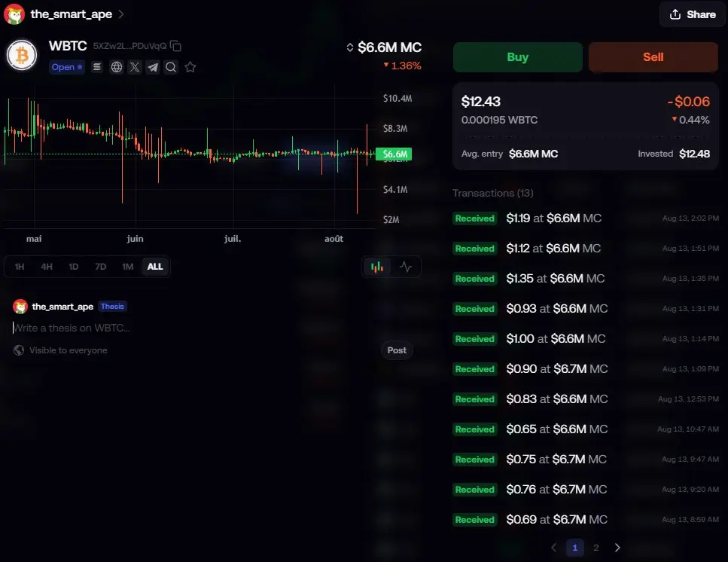
Task: Go to next transactions page arrow
Action: coord(617,548)
